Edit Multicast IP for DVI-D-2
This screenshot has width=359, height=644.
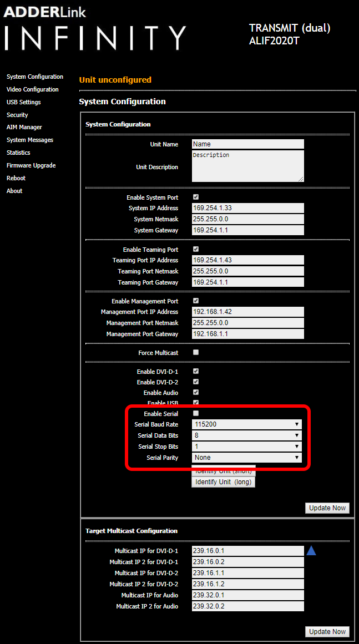click(x=247, y=573)
